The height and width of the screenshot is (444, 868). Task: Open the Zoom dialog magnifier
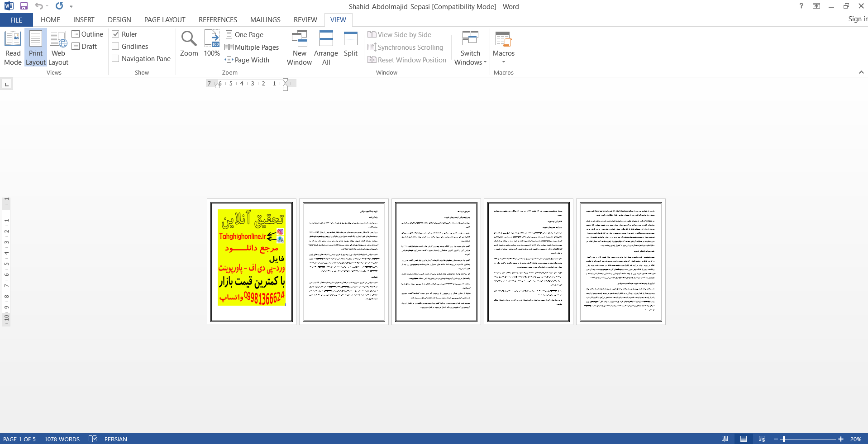tap(189, 44)
